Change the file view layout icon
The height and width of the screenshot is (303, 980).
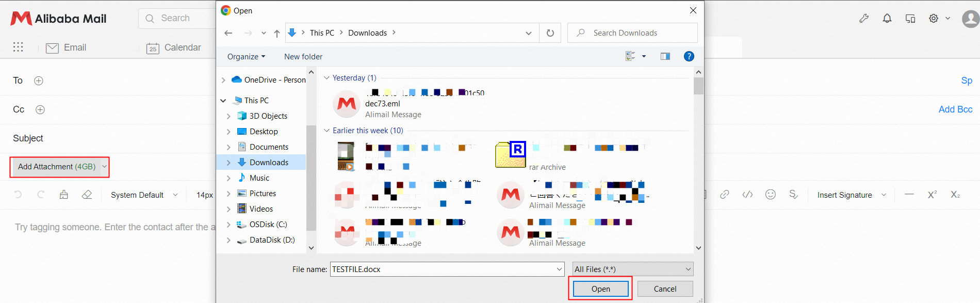(630, 56)
